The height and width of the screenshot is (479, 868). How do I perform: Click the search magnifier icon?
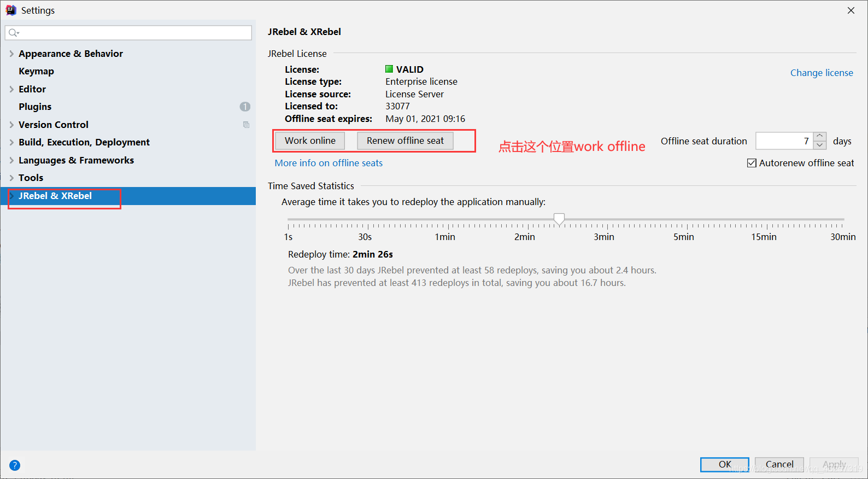pos(14,33)
